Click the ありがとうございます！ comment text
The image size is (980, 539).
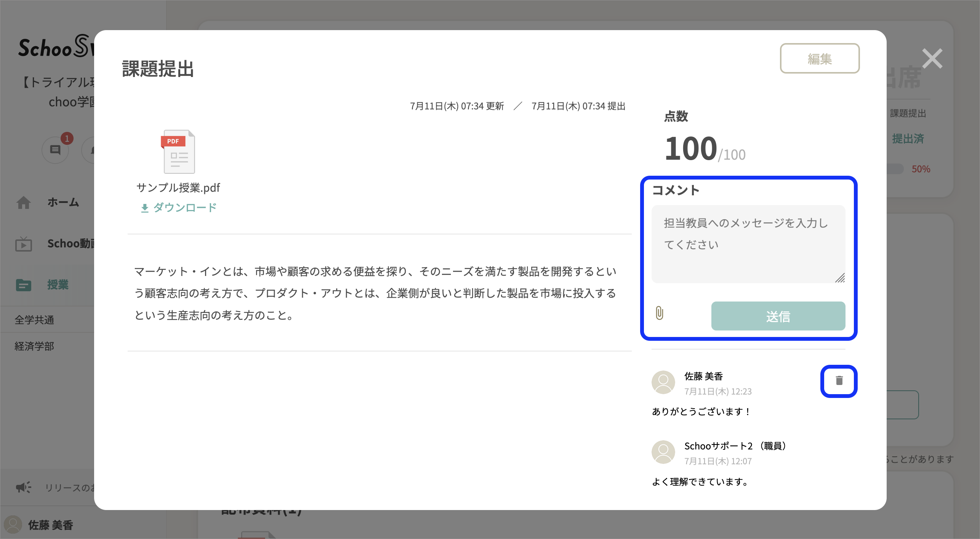pyautogui.click(x=701, y=412)
